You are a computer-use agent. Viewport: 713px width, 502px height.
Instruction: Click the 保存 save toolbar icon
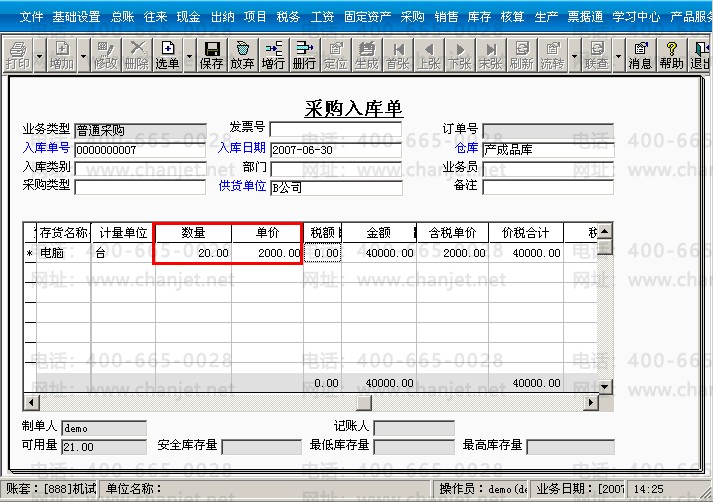point(211,55)
